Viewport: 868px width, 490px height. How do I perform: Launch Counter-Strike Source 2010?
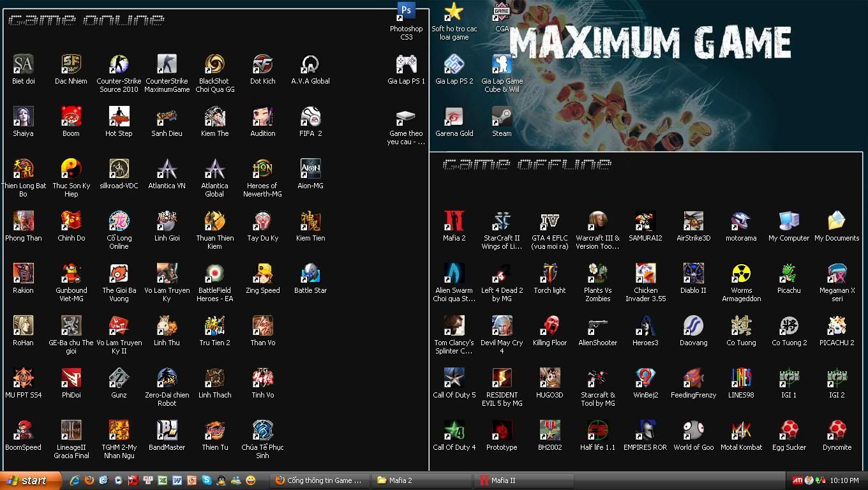pyautogui.click(x=119, y=64)
